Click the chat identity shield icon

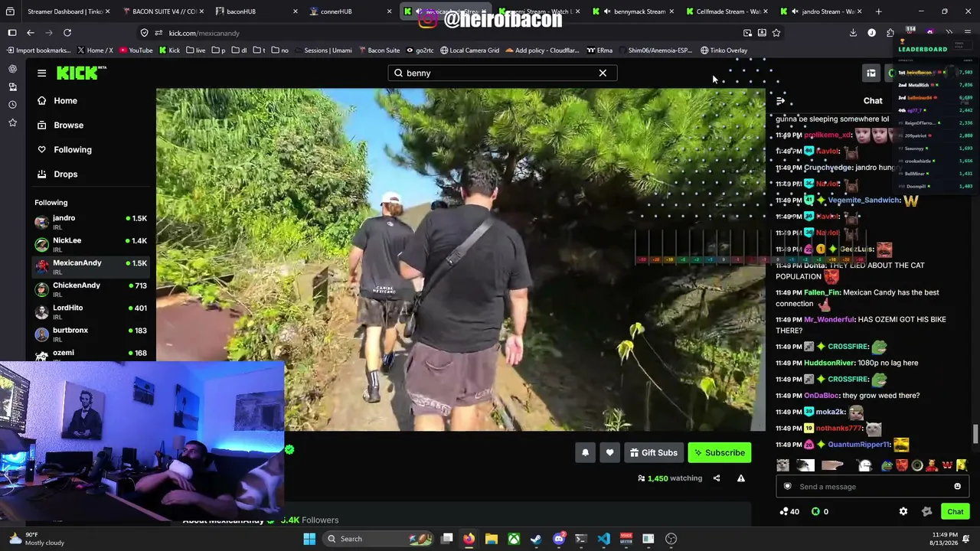coord(787,487)
